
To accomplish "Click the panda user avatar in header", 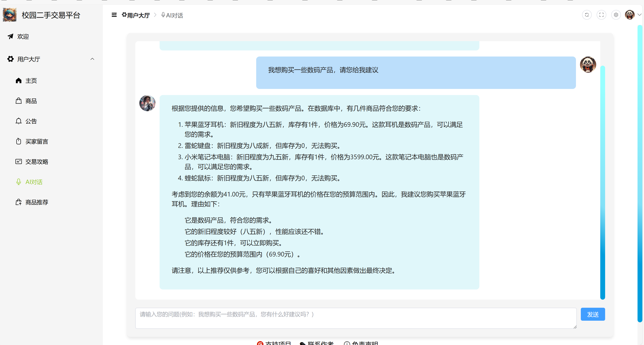I will 629,15.
